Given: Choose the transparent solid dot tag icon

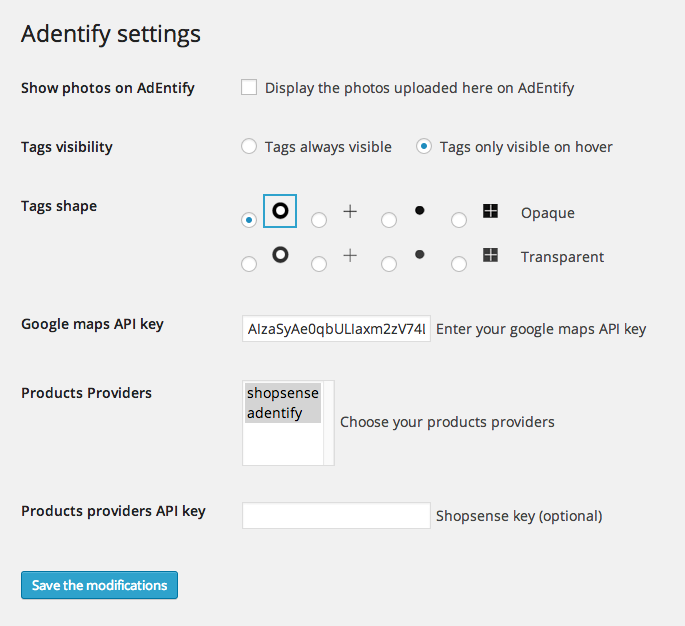Looking at the screenshot, I should [x=419, y=254].
